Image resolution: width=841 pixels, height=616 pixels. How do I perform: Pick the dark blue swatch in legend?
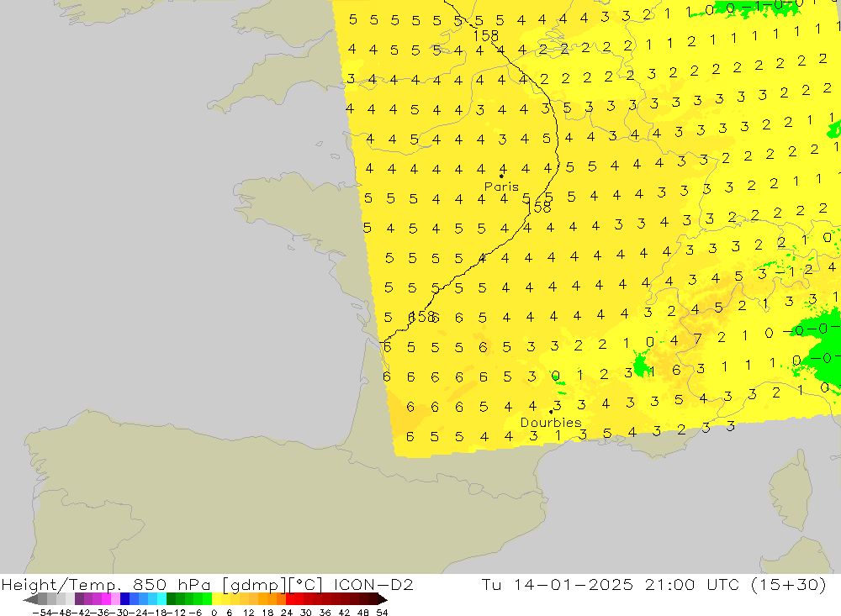[x=125, y=599]
